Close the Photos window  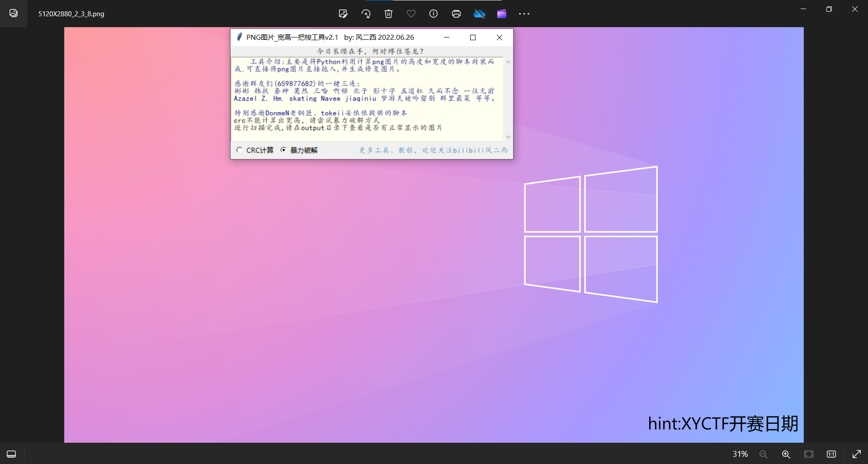[855, 9]
